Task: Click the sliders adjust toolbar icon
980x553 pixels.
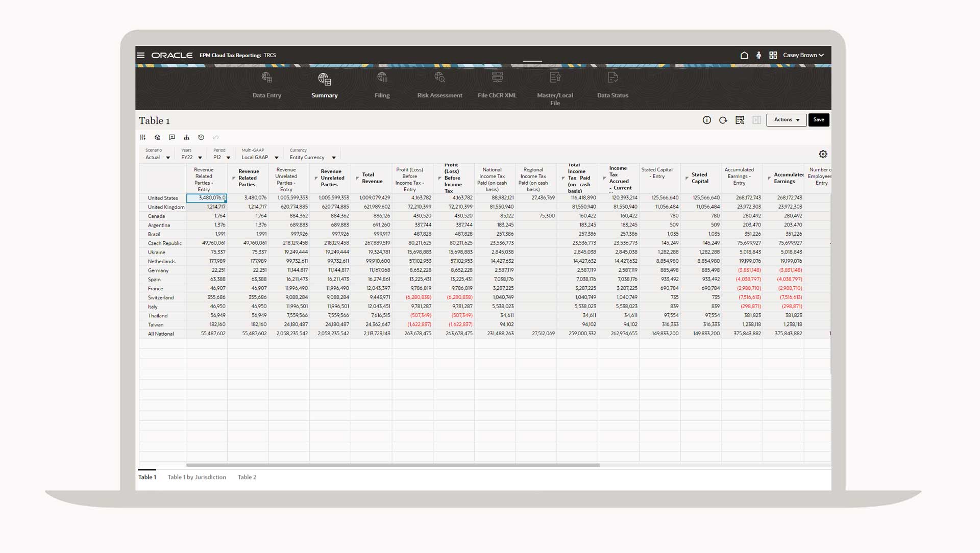Action: tap(143, 137)
